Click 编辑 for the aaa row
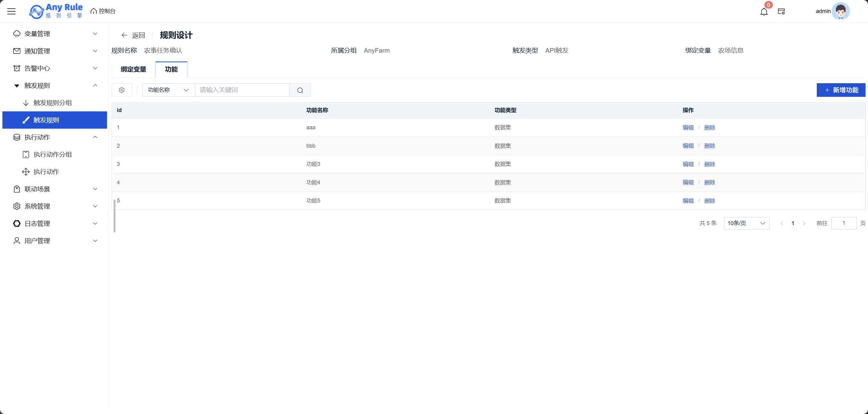The width and height of the screenshot is (868, 414). [688, 128]
